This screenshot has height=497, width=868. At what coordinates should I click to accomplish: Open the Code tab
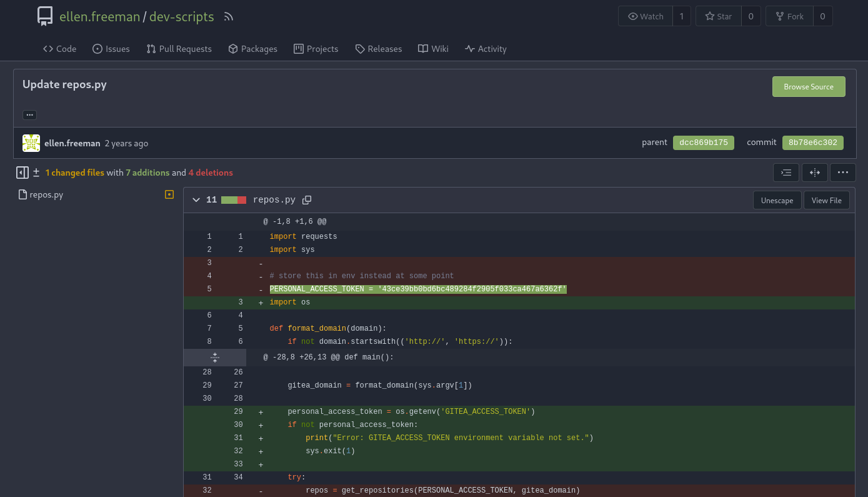[x=59, y=49]
